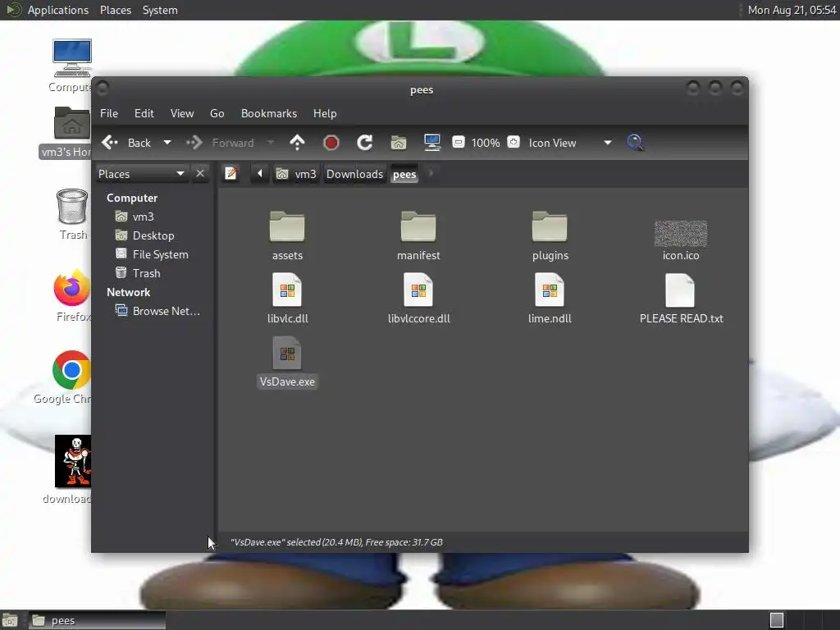The image size is (840, 630).
Task: Stop loading with the red stop icon
Action: coord(331,143)
